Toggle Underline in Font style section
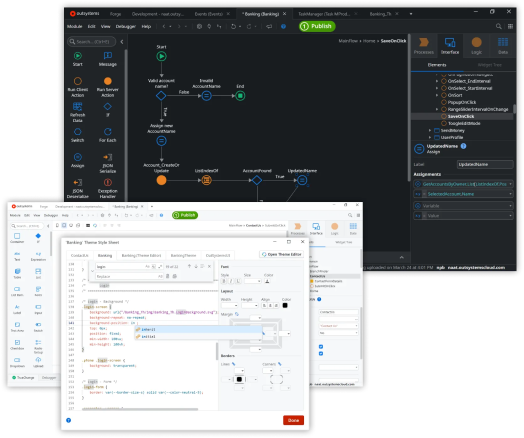 point(238,281)
